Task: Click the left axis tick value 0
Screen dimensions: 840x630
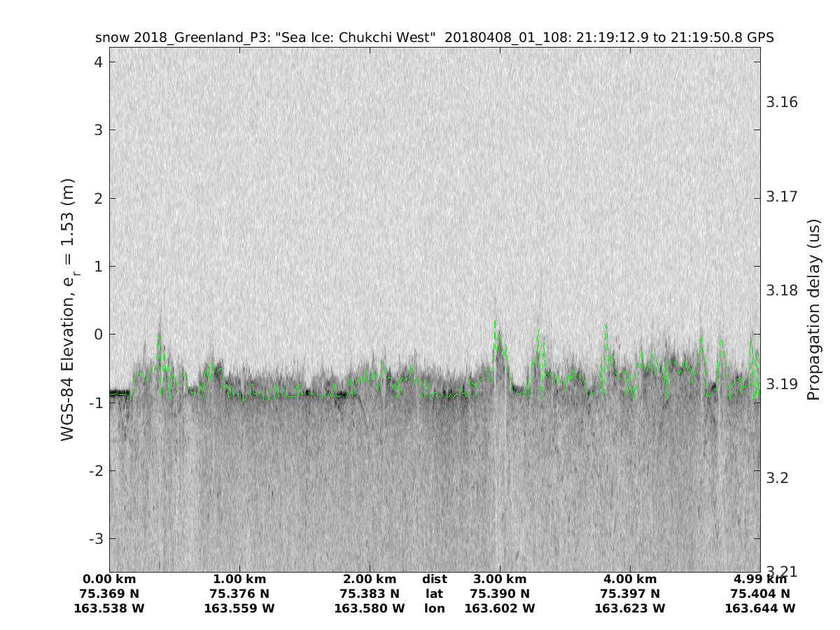Action: point(99,335)
